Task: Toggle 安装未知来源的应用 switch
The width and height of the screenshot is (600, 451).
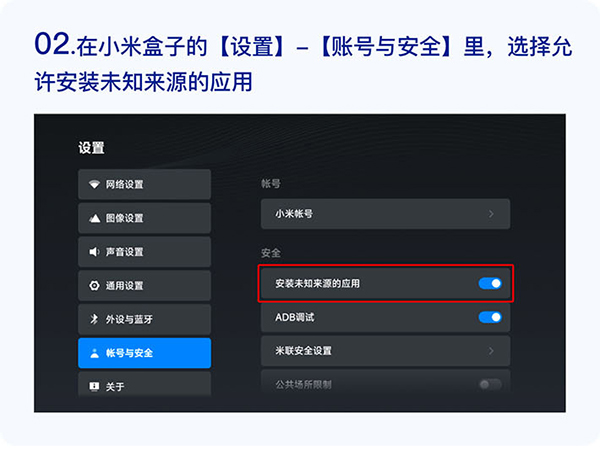Action: pyautogui.click(x=489, y=284)
